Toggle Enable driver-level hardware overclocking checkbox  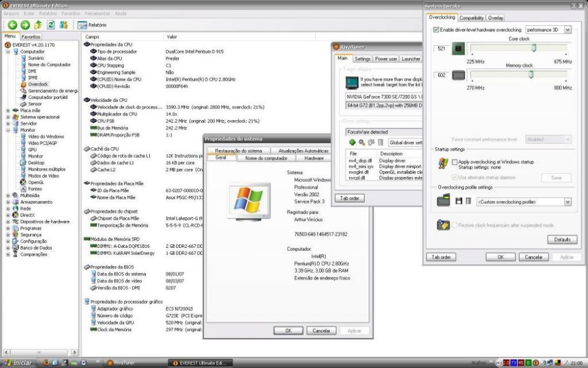point(436,29)
